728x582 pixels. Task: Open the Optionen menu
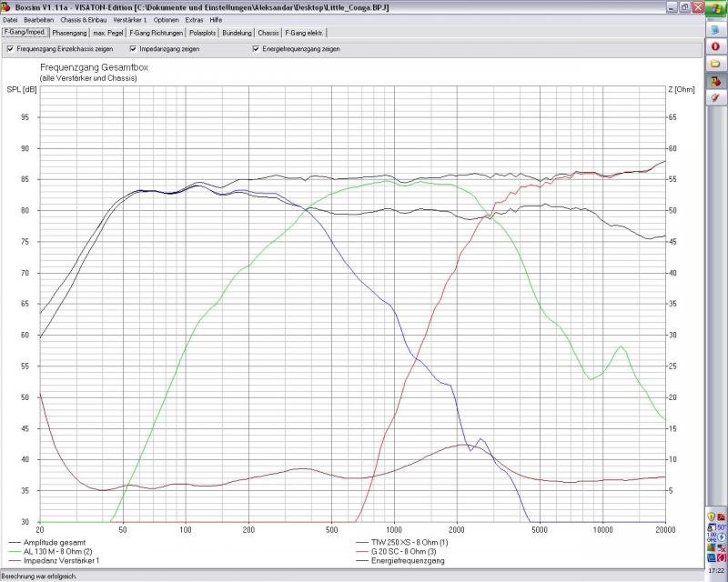coord(167,19)
